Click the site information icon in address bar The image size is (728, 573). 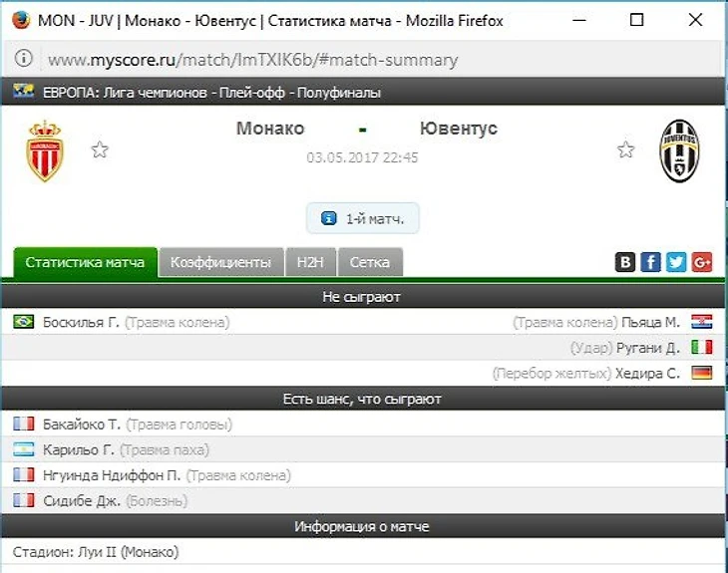23,59
